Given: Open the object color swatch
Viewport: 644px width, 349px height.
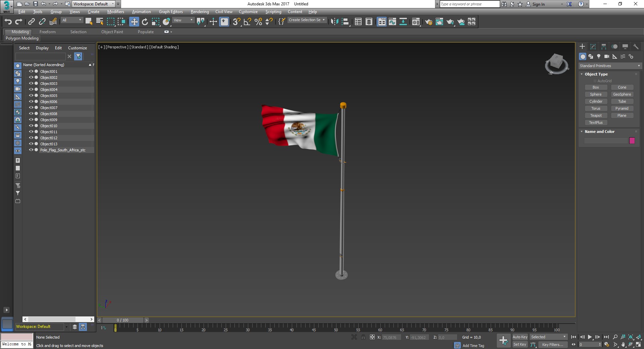Looking at the screenshot, I should tap(632, 141).
